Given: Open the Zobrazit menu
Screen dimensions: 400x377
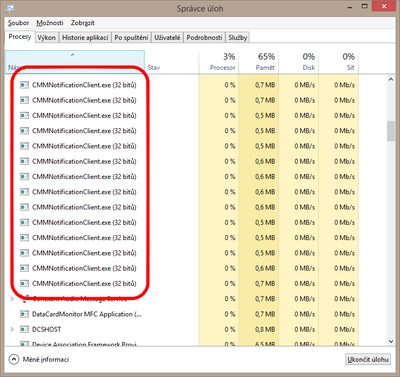Looking at the screenshot, I should point(82,23).
